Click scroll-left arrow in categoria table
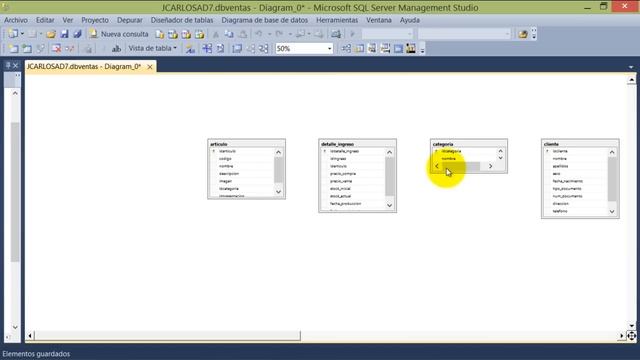 pos(437,166)
